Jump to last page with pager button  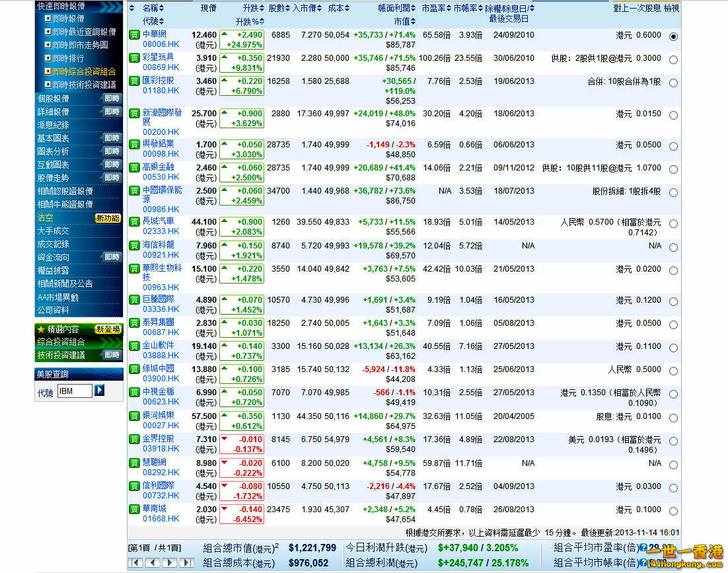click(187, 563)
